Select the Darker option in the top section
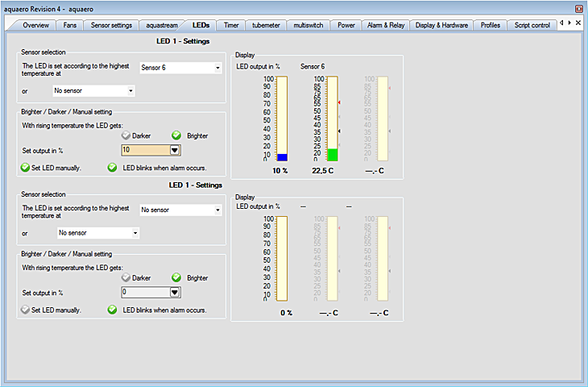This screenshot has width=588, height=387. point(125,135)
